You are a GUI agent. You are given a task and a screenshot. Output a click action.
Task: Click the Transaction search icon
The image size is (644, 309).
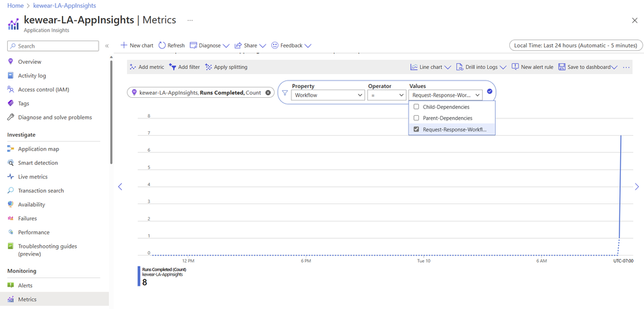click(x=11, y=191)
